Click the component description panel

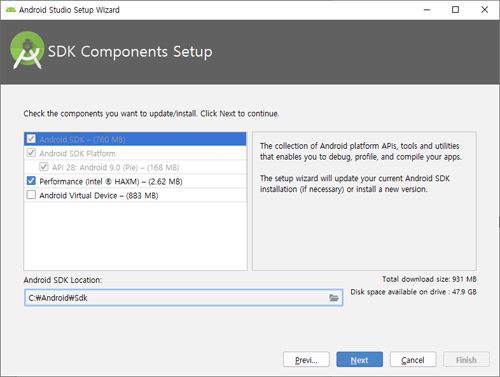[364, 201]
